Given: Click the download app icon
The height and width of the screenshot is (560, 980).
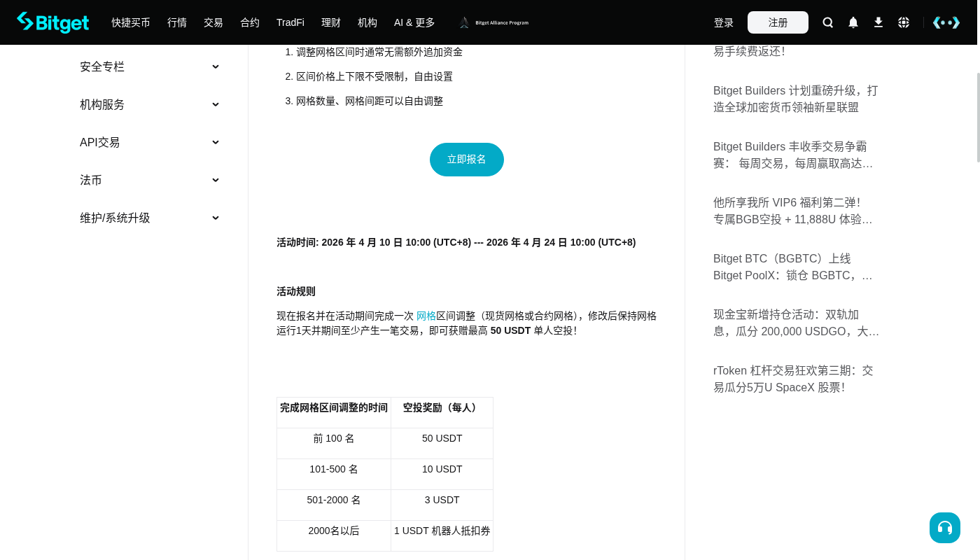Looking at the screenshot, I should coord(878,22).
